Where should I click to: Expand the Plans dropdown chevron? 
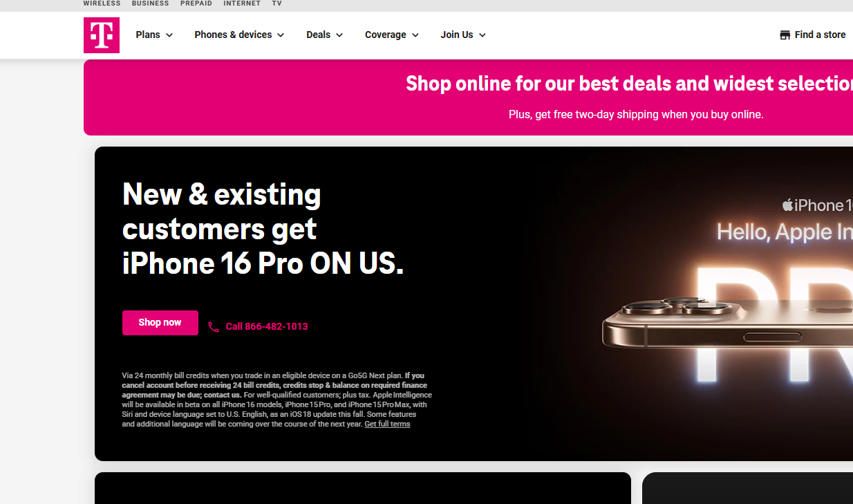pos(169,35)
